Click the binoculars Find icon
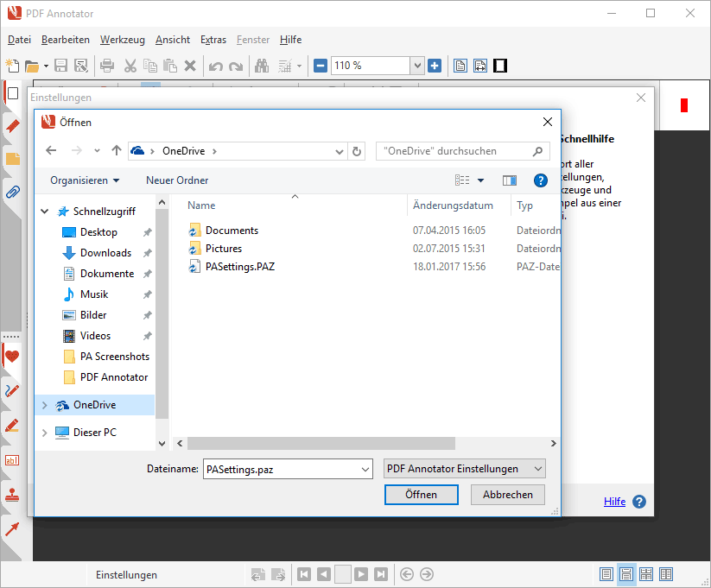This screenshot has height=588, width=711. [260, 66]
